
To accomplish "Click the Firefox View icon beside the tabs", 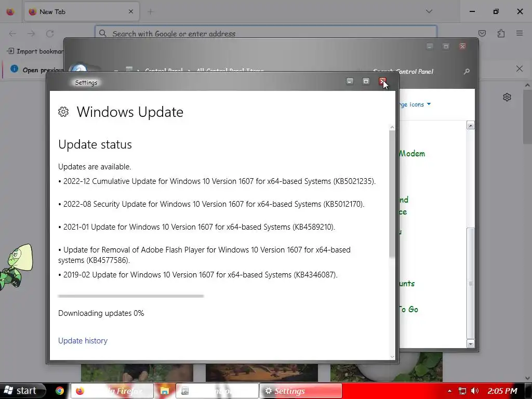I will 10,12.
